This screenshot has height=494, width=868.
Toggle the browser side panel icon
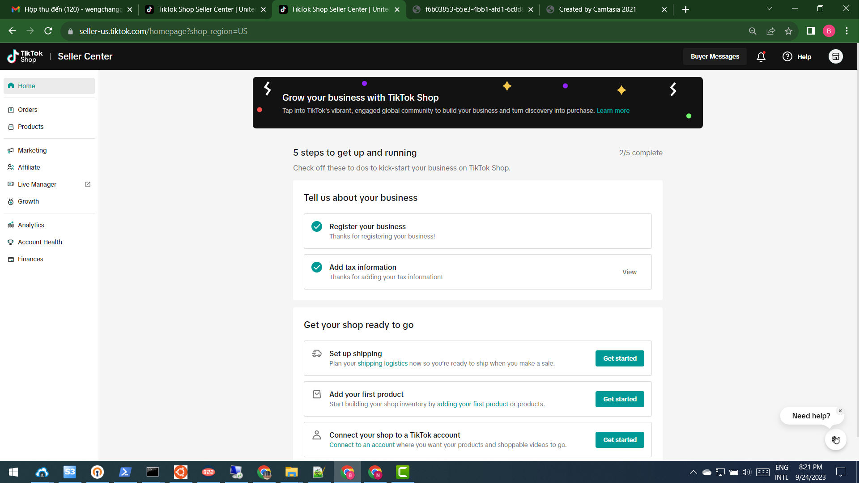[810, 31]
